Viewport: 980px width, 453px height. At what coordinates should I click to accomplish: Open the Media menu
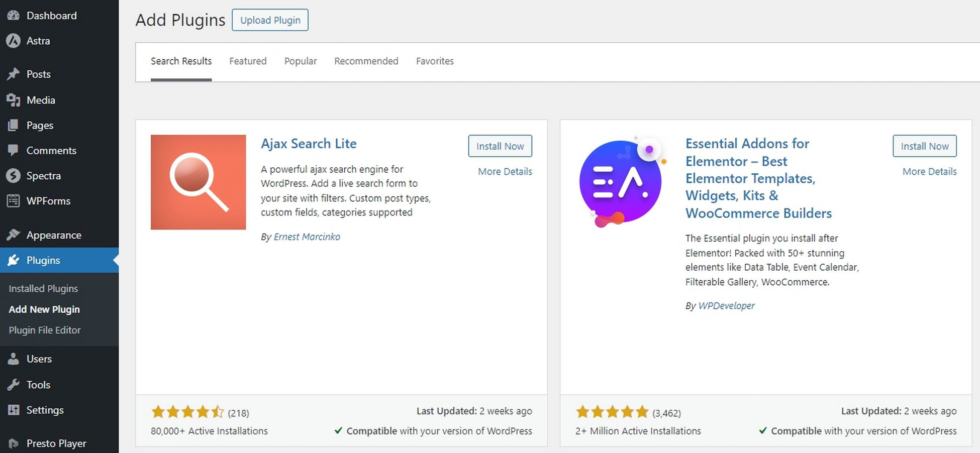pos(59,100)
